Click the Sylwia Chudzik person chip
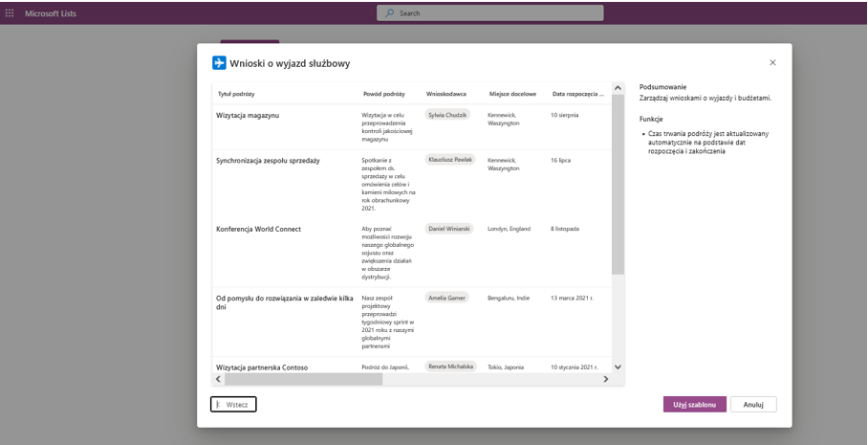 [447, 114]
